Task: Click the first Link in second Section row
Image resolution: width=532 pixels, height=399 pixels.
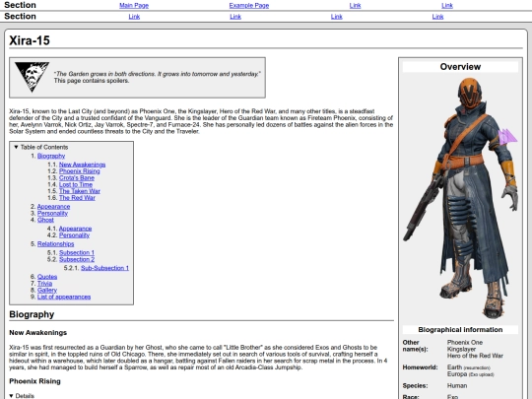Action: pos(134,17)
